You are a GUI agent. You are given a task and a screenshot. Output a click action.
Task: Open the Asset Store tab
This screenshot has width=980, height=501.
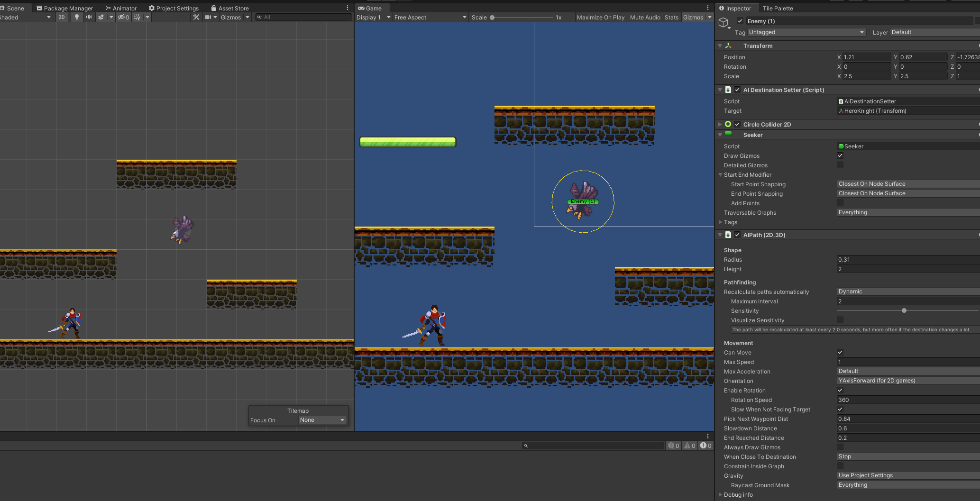point(230,8)
